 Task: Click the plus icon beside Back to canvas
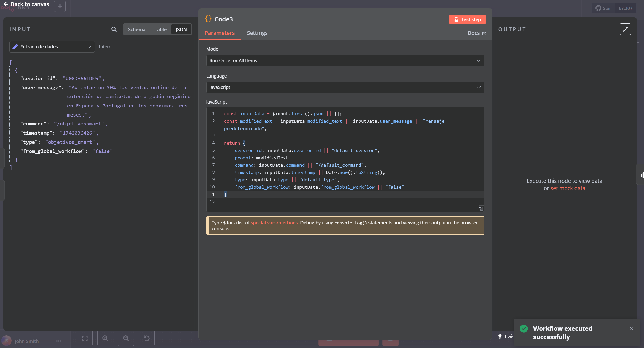coord(60,6)
